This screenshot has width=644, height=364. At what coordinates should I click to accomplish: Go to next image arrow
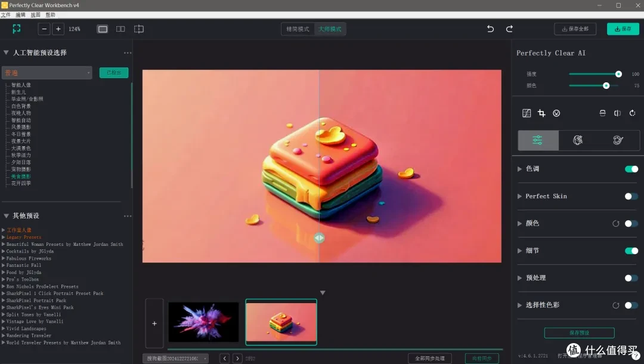point(237,358)
